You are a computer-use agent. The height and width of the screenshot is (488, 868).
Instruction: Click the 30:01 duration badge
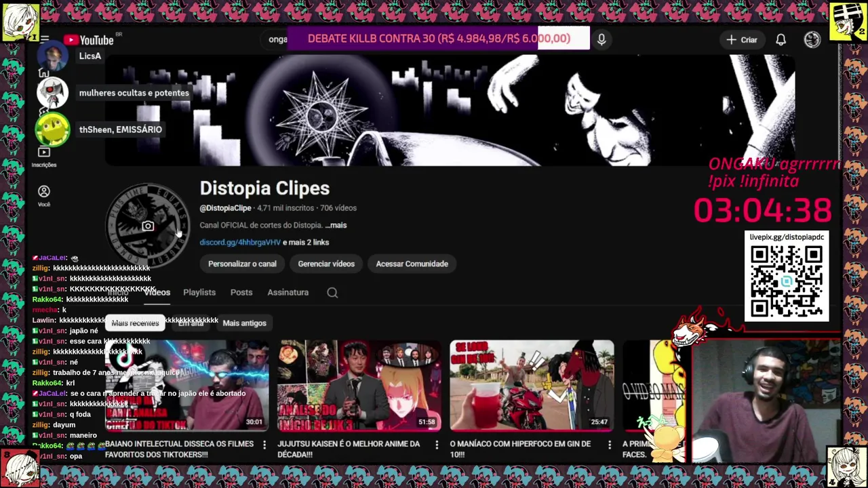254,422
